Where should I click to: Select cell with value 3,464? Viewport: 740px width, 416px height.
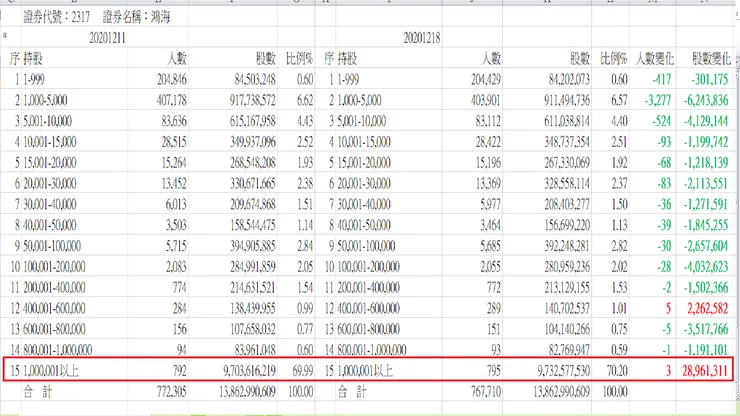tap(490, 225)
